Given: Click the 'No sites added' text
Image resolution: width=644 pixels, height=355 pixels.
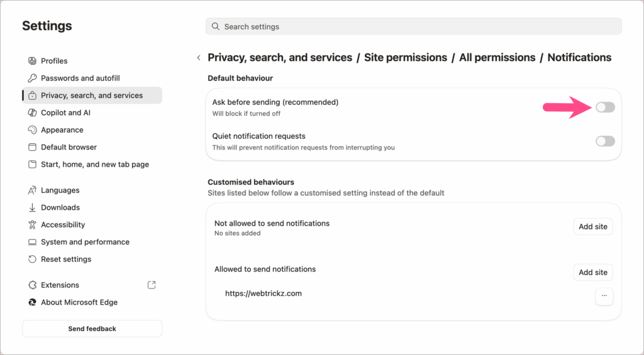Looking at the screenshot, I should point(237,233).
